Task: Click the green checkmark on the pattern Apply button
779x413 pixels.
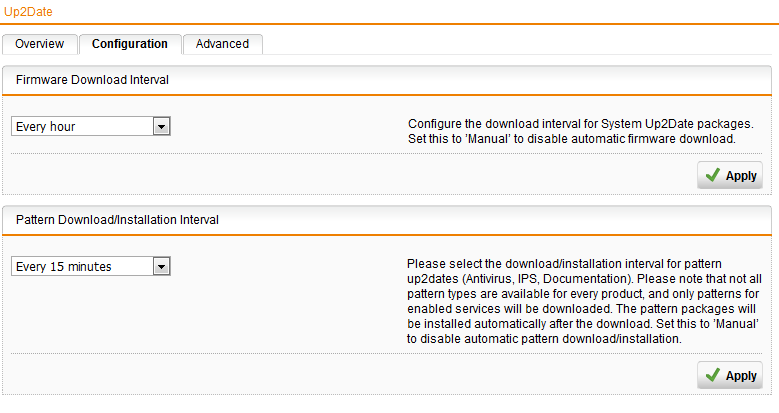Action: (712, 375)
